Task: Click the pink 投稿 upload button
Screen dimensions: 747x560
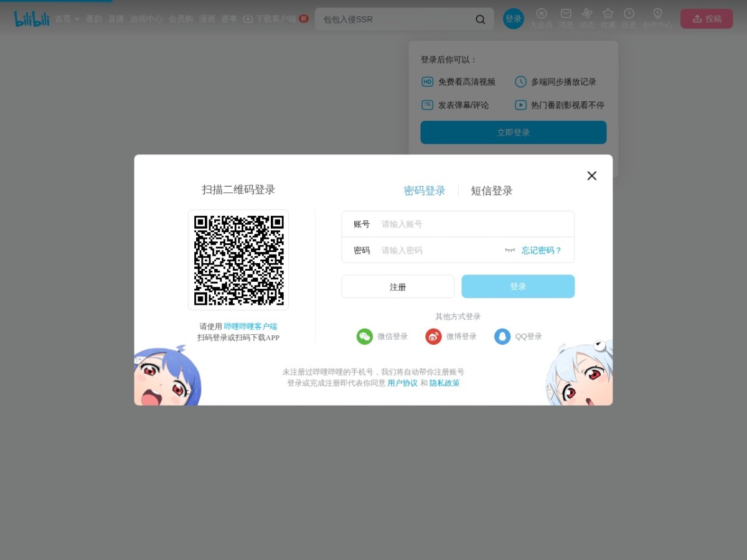Action: (x=707, y=19)
